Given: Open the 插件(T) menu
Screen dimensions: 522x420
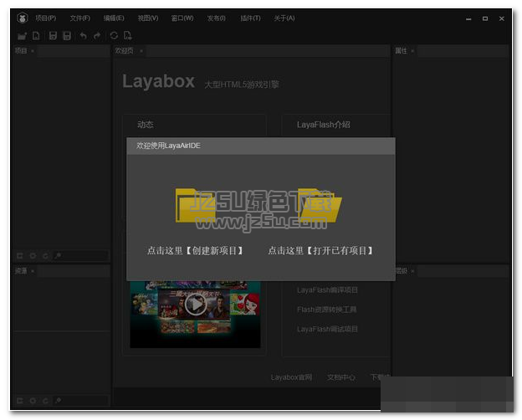Looking at the screenshot, I should 250,18.
